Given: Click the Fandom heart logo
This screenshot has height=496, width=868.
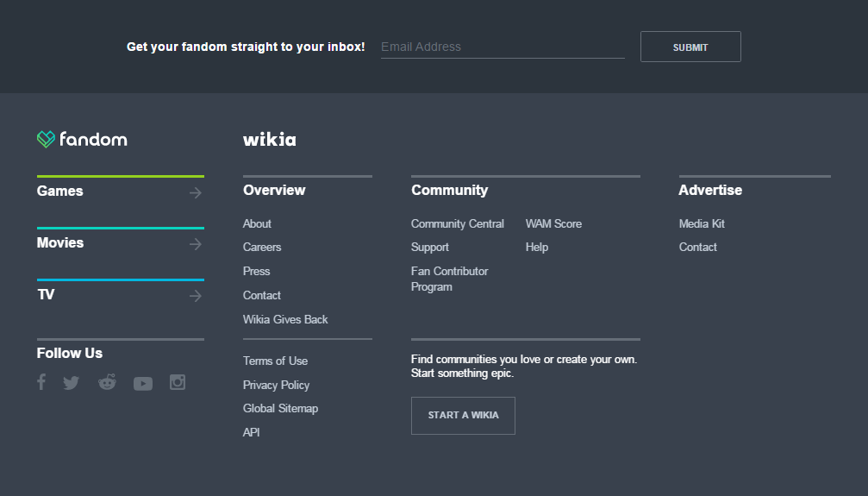Looking at the screenshot, I should point(47,139).
